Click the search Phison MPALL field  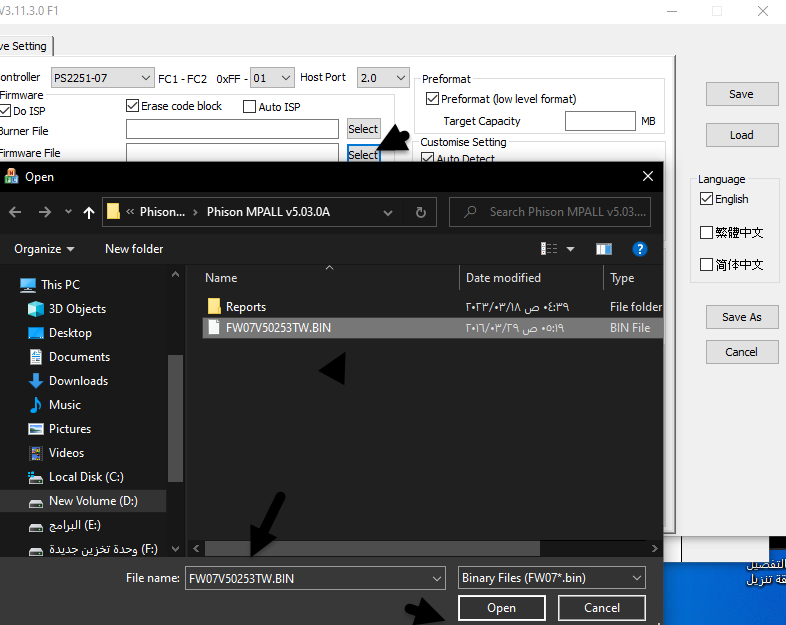click(x=550, y=212)
